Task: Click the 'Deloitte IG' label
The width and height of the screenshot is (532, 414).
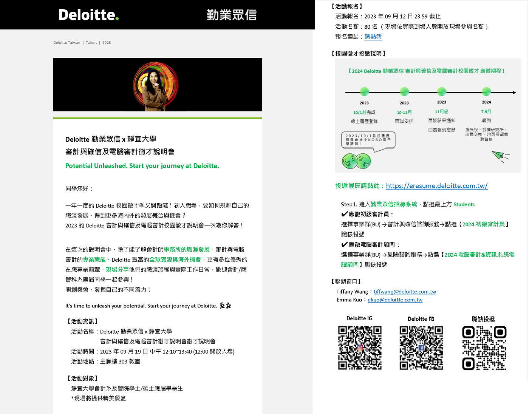Action: point(359,318)
